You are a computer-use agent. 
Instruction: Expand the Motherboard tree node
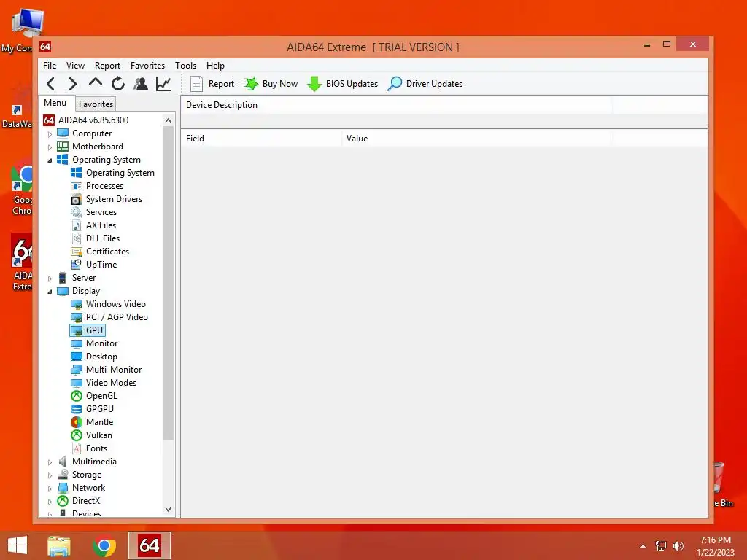click(50, 147)
